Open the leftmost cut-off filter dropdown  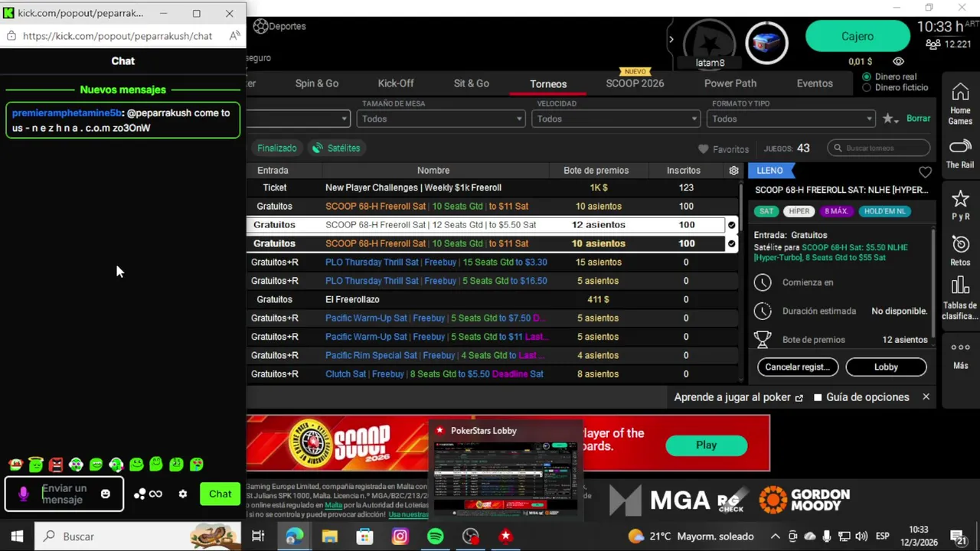point(299,119)
